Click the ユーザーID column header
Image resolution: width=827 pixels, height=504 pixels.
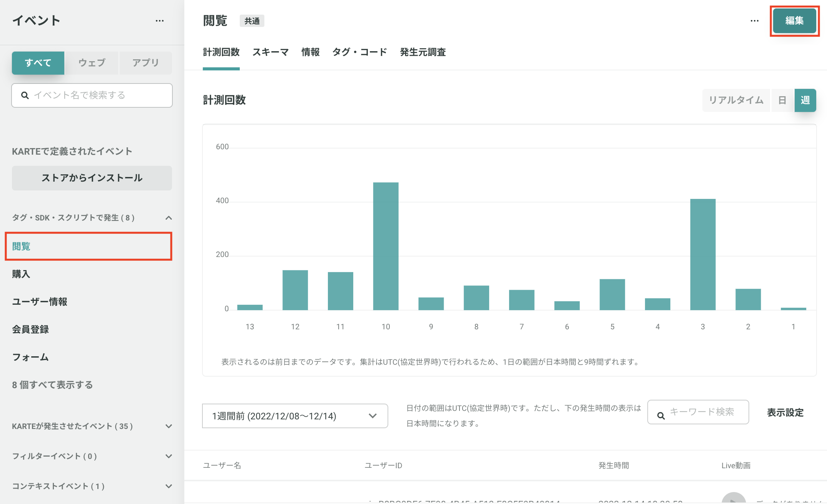pyautogui.click(x=383, y=466)
